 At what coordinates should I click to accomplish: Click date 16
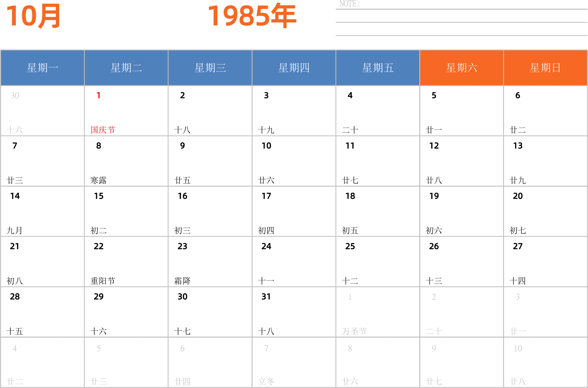pyautogui.click(x=183, y=196)
